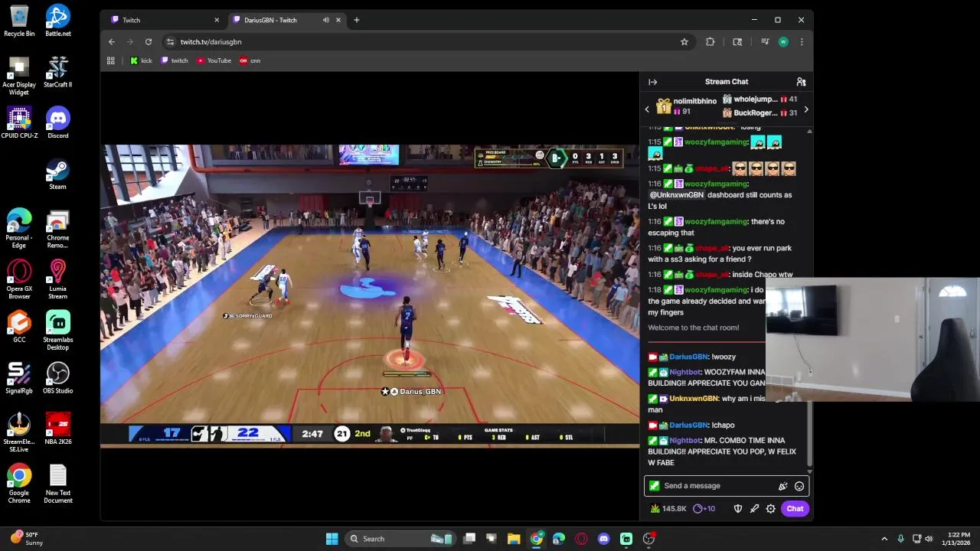Open the Chrome apps grid shortcut

point(111,60)
